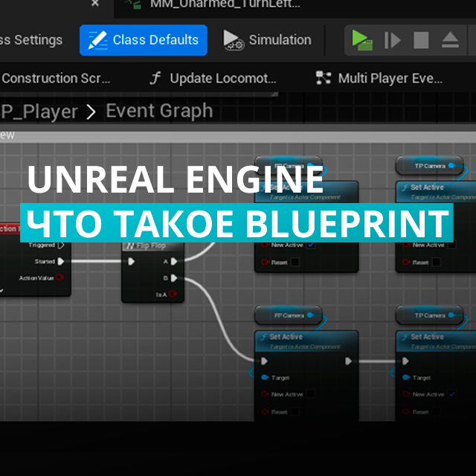Click the Simulation button

(x=268, y=40)
